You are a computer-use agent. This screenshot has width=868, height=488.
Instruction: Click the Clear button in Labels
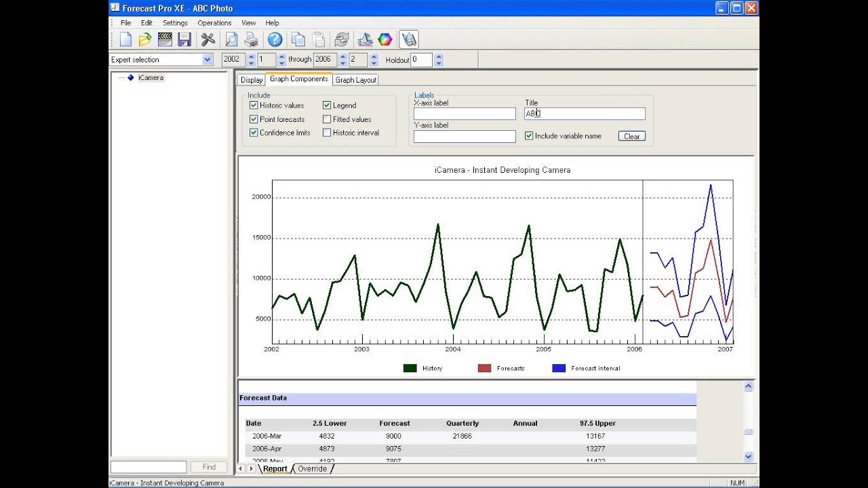(631, 136)
